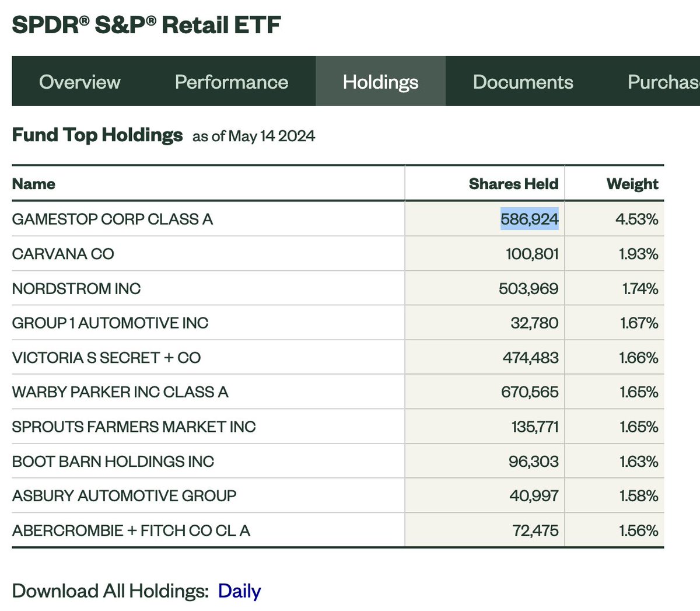Click the SPDR S&P Retail ETF title
Viewport: 700px width, 611px height.
pos(146,25)
